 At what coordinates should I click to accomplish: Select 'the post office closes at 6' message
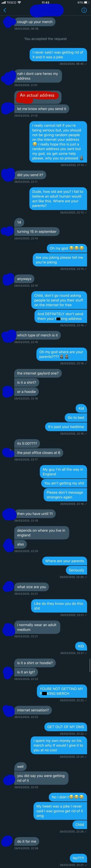click(x=39, y=453)
